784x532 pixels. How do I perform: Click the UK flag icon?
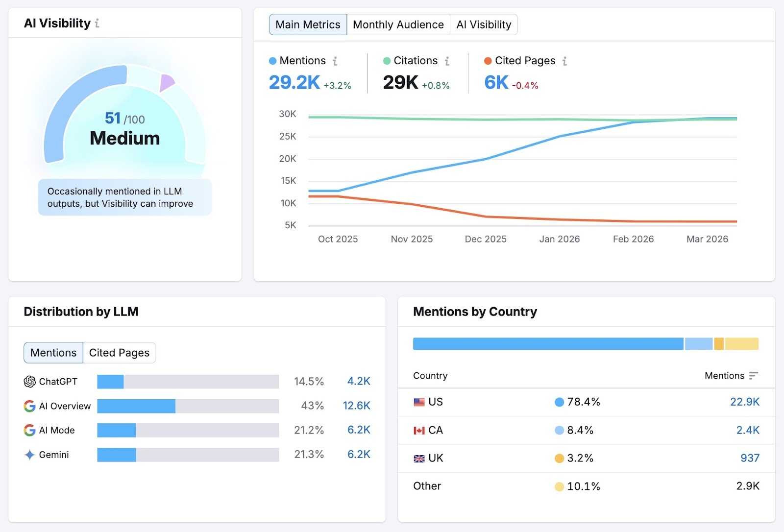pos(419,458)
